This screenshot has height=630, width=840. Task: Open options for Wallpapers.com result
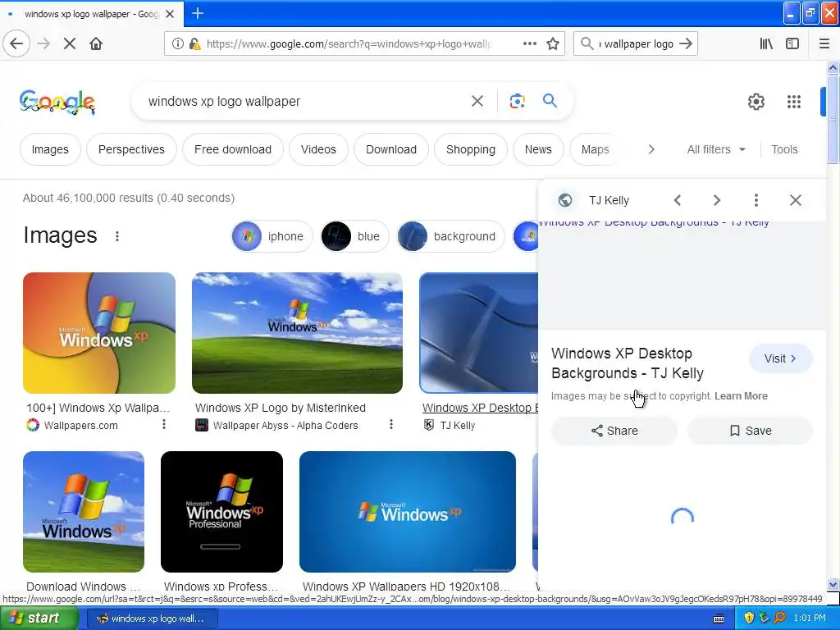164,424
